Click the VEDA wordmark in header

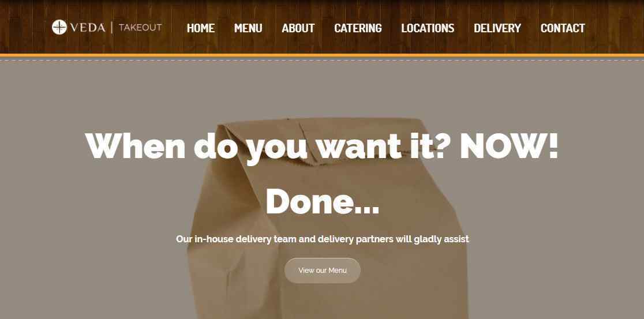point(88,28)
